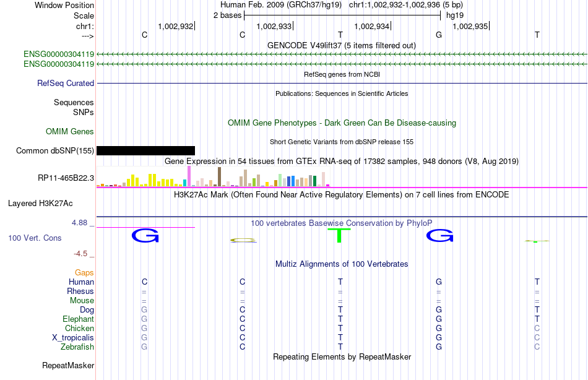
Task: Click the tall dark brown bar in GTEx chart
Action: click(219, 176)
